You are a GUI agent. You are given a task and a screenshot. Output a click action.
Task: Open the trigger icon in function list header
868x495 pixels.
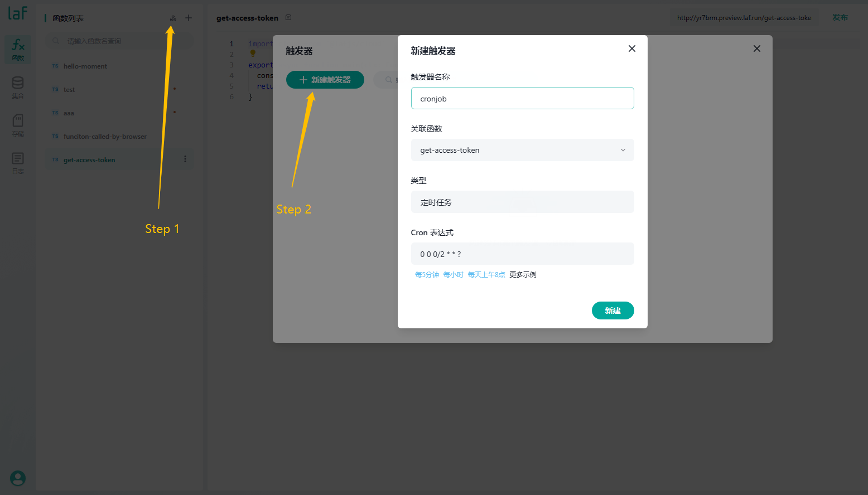(x=173, y=18)
